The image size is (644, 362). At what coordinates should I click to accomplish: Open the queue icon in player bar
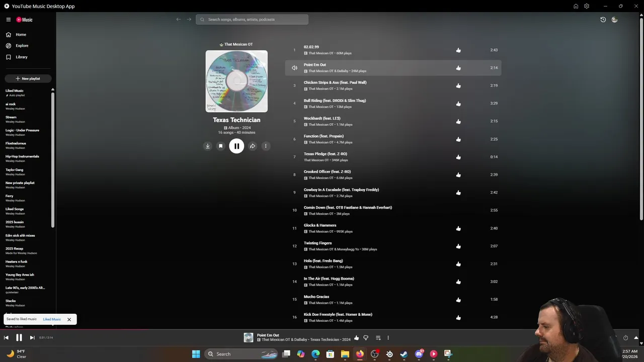(x=378, y=338)
